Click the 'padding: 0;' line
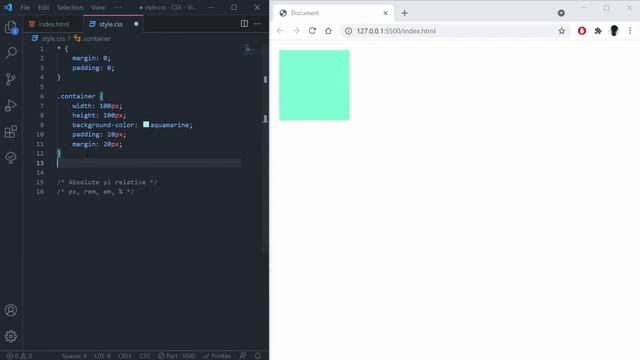 coord(93,68)
